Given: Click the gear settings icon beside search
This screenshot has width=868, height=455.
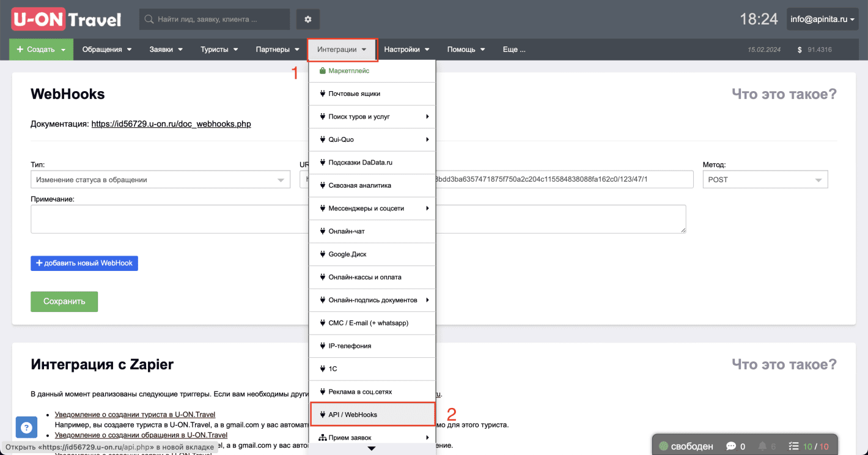Looking at the screenshot, I should (x=308, y=20).
